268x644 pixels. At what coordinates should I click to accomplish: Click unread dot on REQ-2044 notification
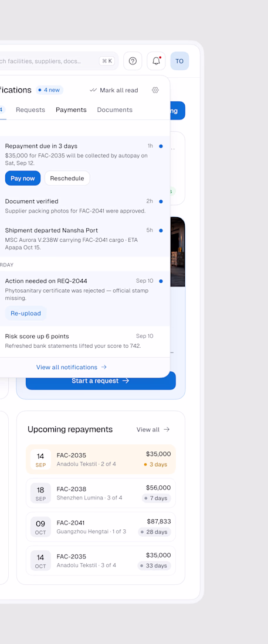coord(161,281)
